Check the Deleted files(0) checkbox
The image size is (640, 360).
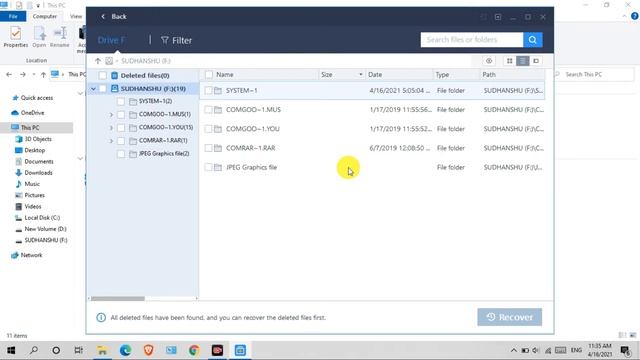coord(102,76)
